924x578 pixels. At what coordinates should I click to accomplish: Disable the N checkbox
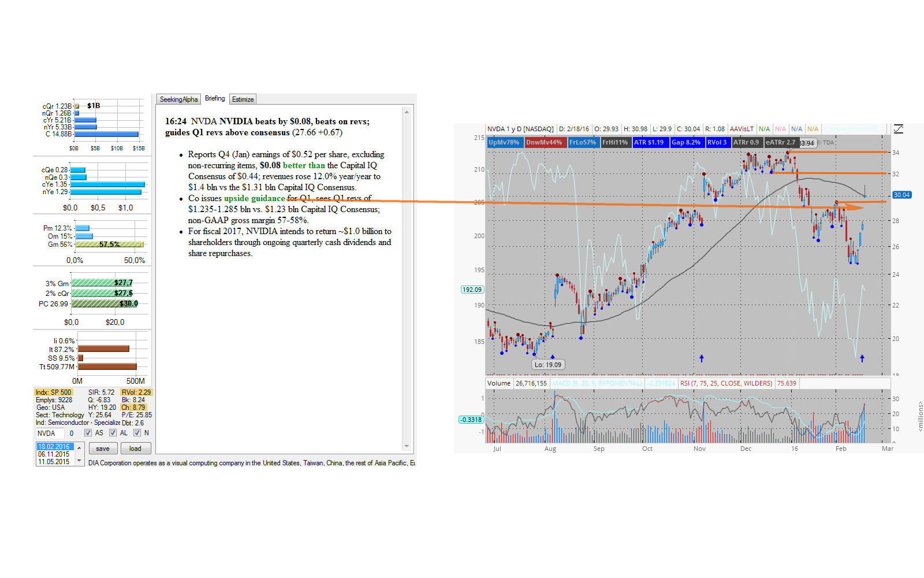[x=137, y=433]
